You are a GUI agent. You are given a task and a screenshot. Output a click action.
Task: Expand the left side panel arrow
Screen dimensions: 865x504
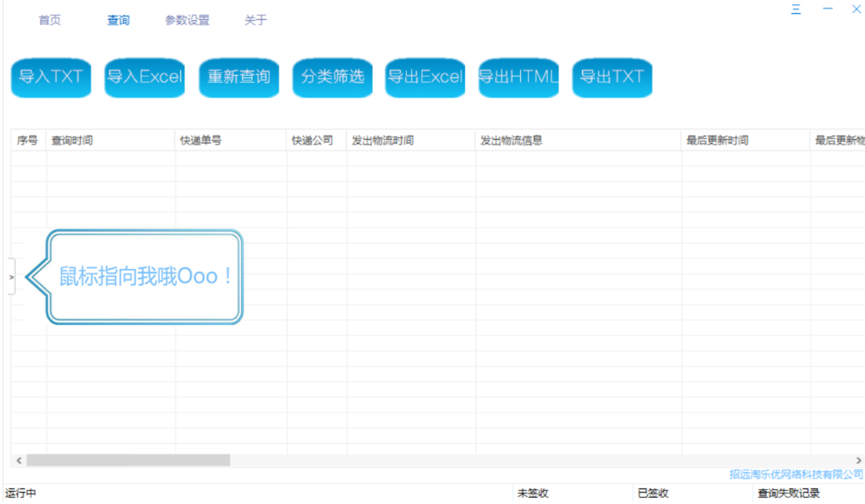click(x=11, y=277)
